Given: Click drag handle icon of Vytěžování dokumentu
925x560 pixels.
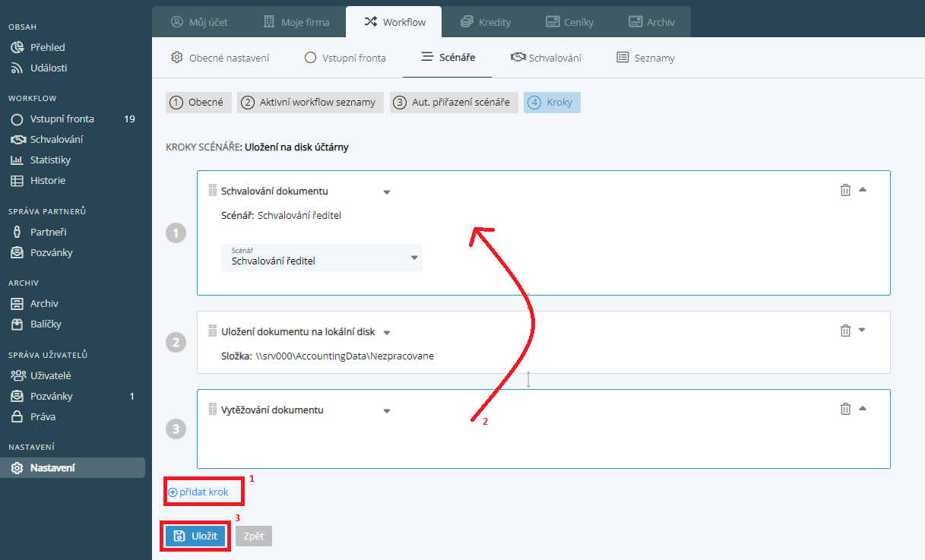Looking at the screenshot, I should [213, 410].
